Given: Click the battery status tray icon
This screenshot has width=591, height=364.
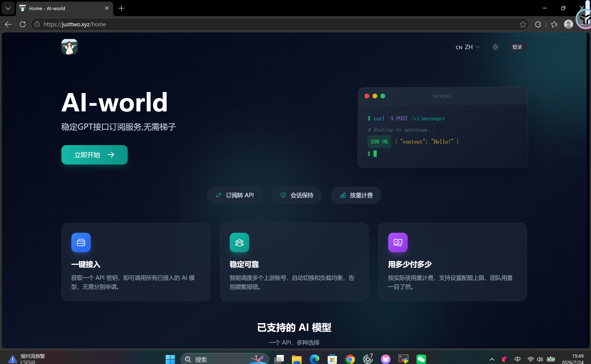Looking at the screenshot, I should [551, 359].
